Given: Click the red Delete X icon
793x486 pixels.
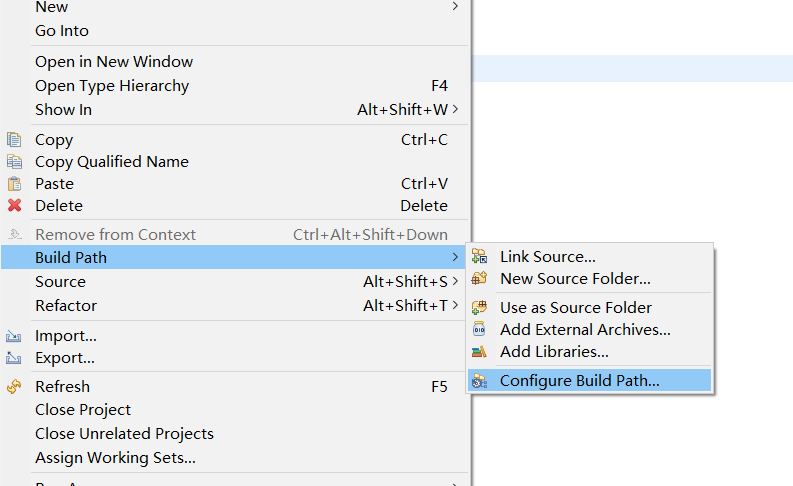Looking at the screenshot, I should pos(14,206).
